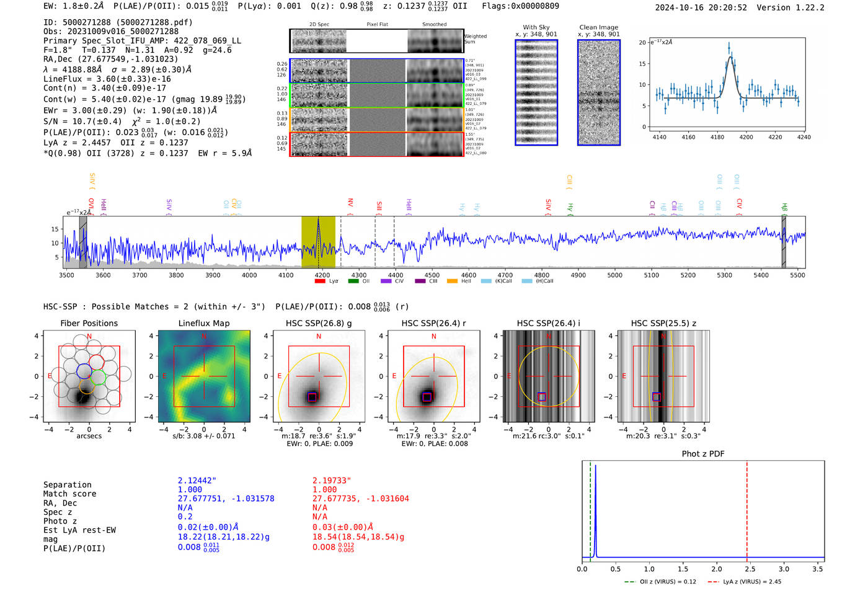Click the red Lyα legend swatch
This screenshot has height=591, width=868.
(320, 281)
